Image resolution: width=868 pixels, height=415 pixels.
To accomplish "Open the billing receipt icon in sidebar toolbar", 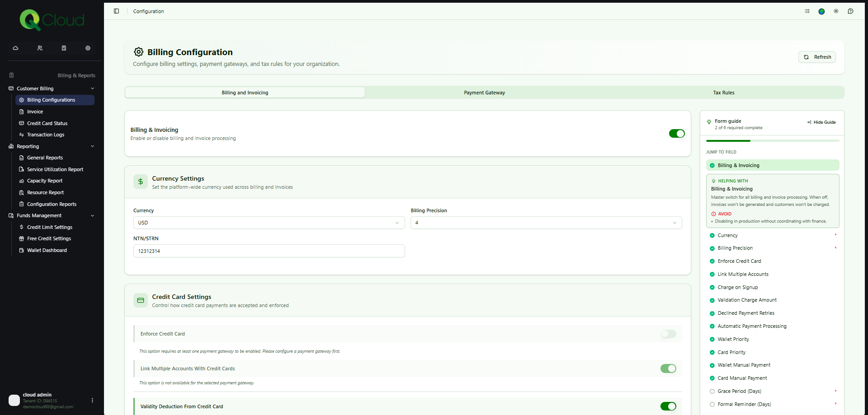I will (x=64, y=48).
